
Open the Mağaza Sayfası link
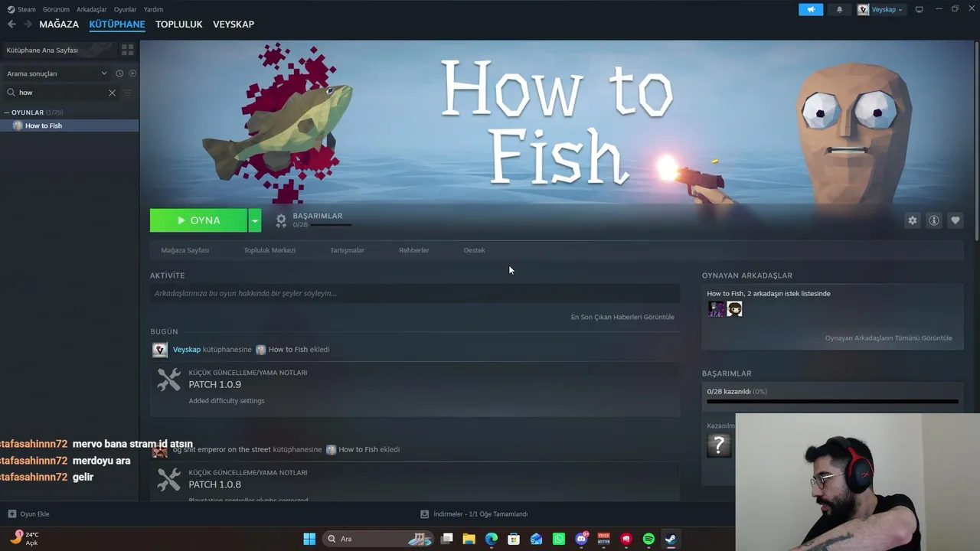tap(185, 250)
